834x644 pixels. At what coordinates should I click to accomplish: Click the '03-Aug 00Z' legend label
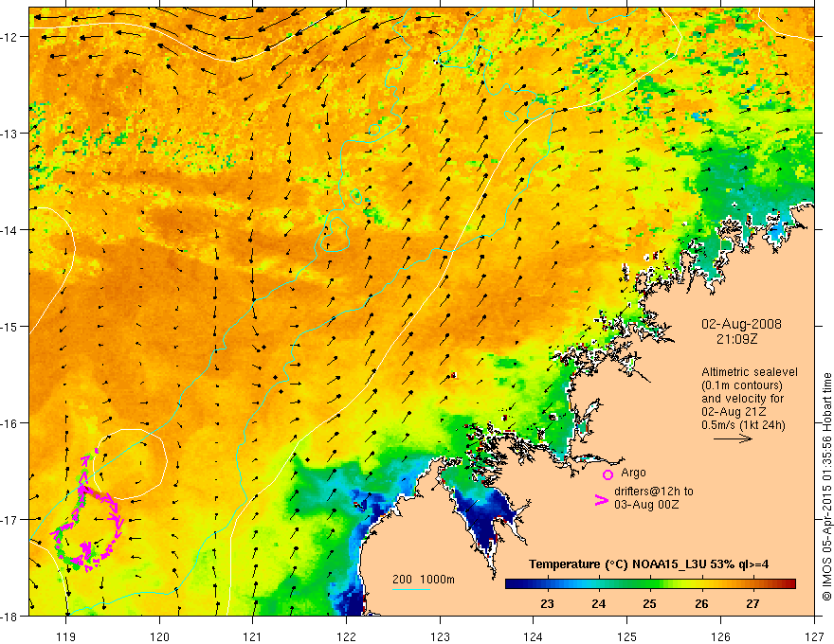[646, 505]
